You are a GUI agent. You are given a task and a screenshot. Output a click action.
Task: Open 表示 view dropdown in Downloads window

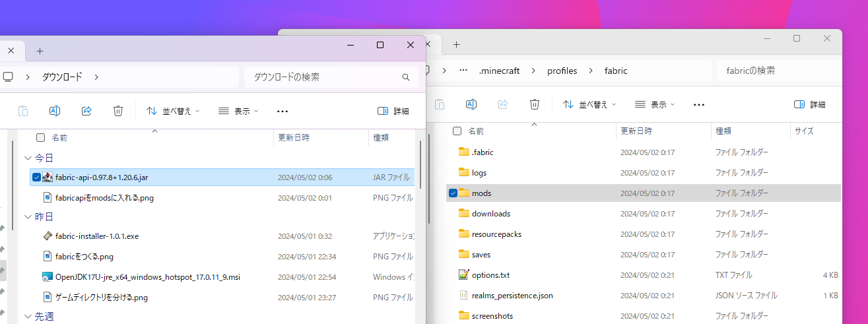238,111
